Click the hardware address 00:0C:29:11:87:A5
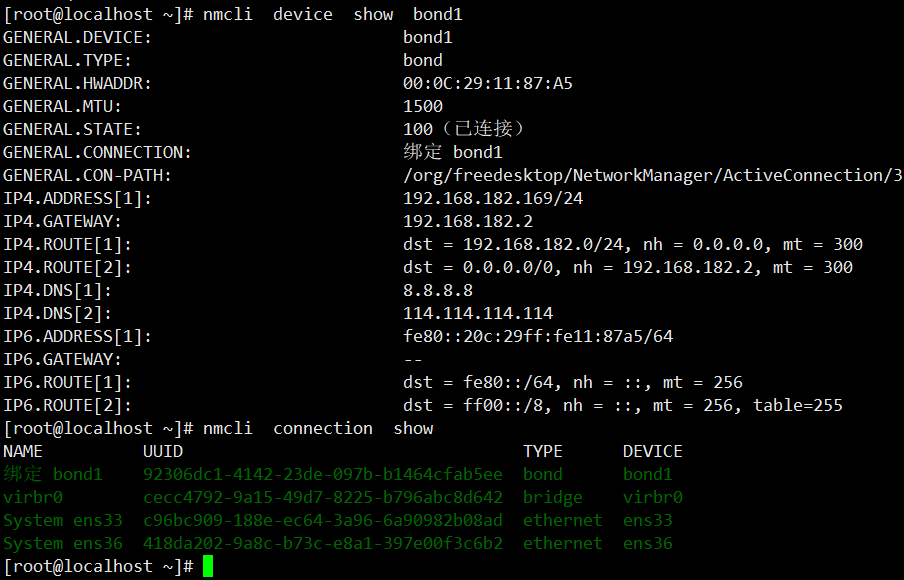Viewport: 904px width, 580px height. [x=488, y=84]
